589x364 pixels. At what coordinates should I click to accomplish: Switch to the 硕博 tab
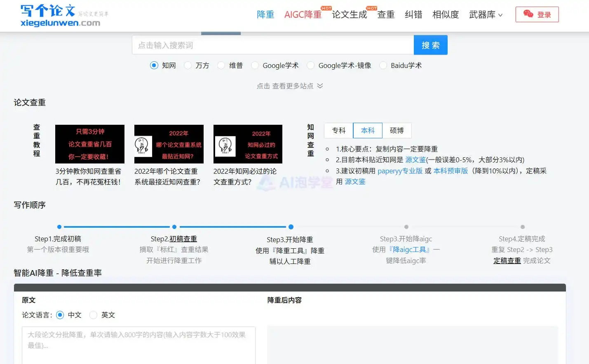click(x=397, y=131)
